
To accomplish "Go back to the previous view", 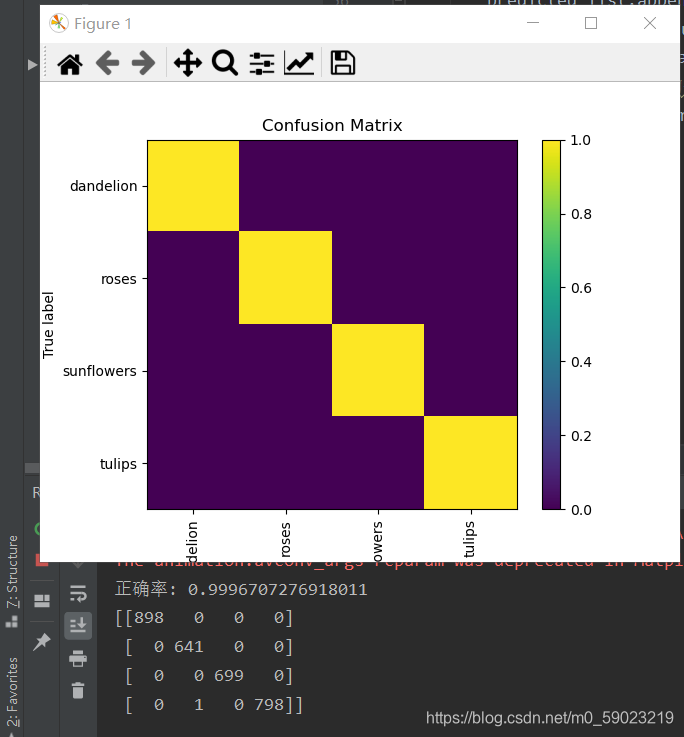I will [x=108, y=63].
